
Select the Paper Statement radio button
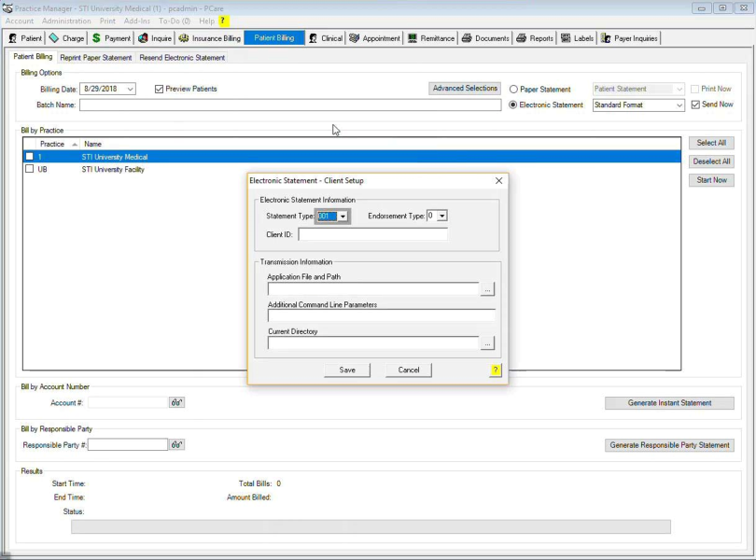513,90
